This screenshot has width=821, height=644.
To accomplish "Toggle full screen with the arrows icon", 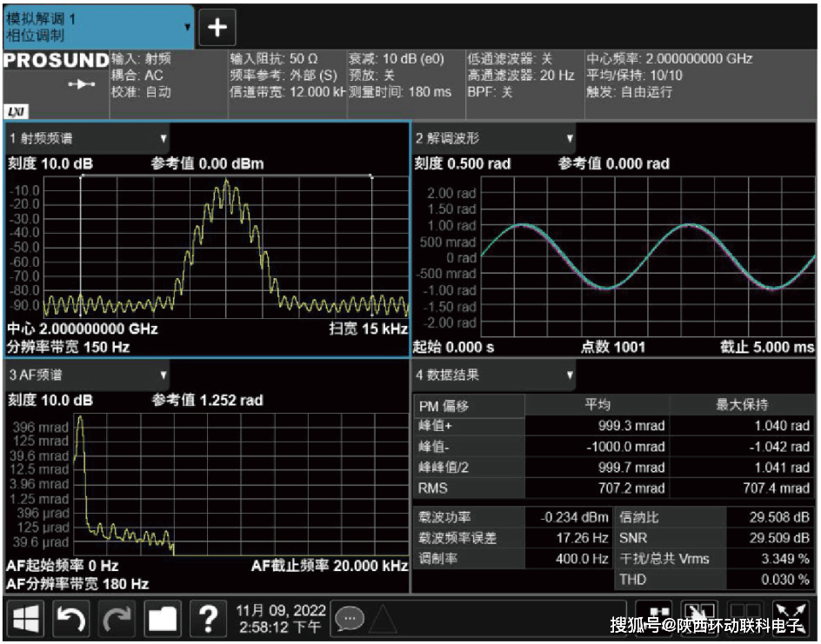I will (790, 618).
